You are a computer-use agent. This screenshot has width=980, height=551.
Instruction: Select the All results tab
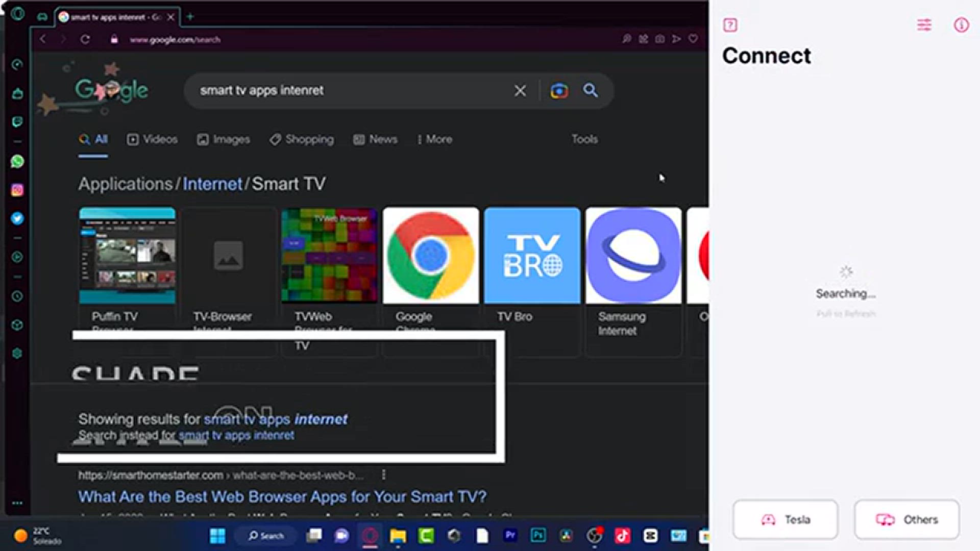click(x=93, y=139)
